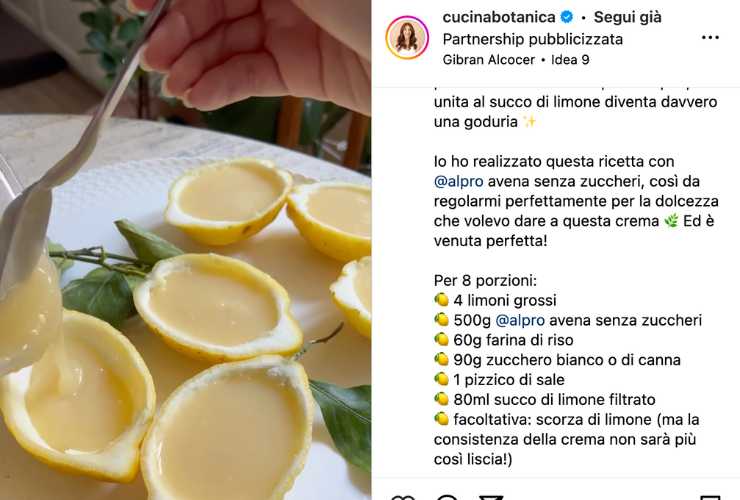Toggle the 'Segui già' following button
Image resolution: width=740 pixels, height=500 pixels.
point(627,17)
